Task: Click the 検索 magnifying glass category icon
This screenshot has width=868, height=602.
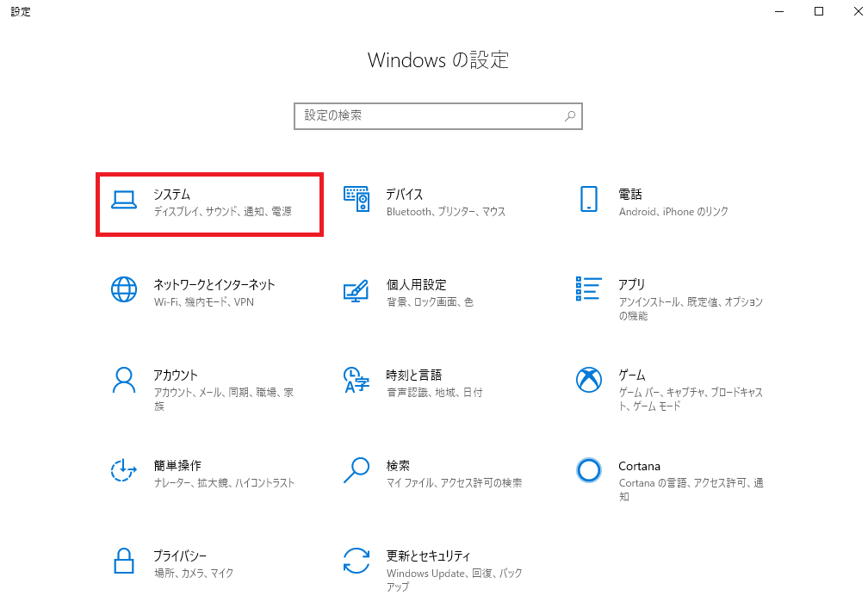Action: (356, 469)
